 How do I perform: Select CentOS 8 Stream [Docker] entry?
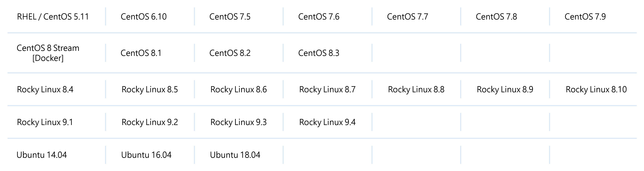point(48,53)
